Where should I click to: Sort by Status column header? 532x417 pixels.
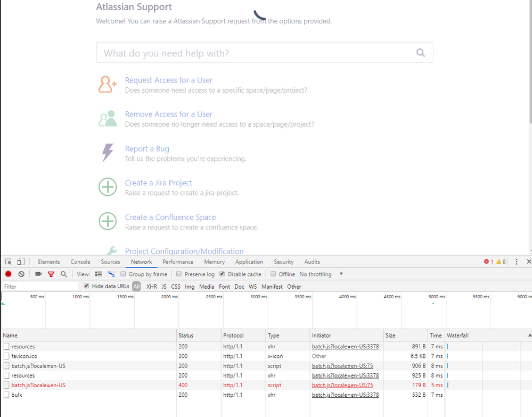click(199, 335)
